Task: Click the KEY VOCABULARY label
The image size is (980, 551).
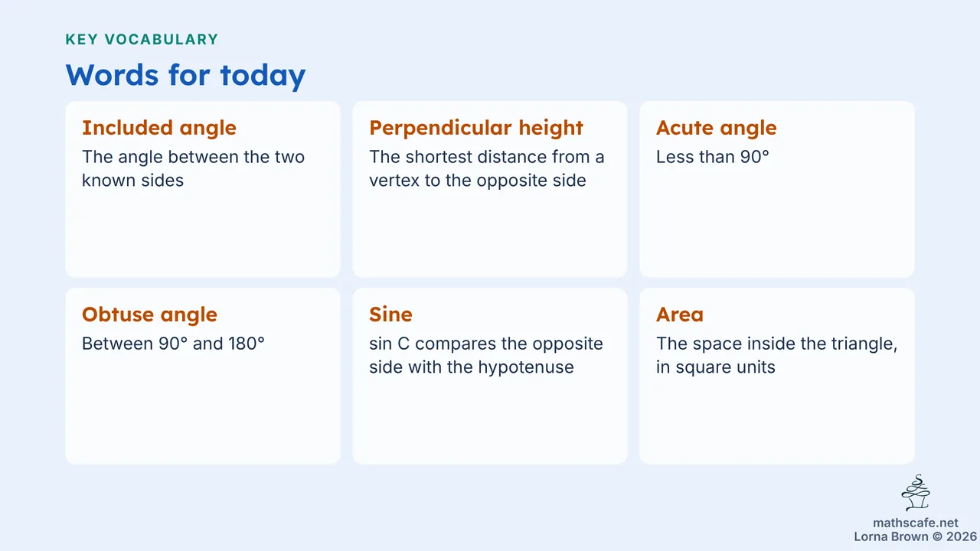Action: tap(142, 39)
